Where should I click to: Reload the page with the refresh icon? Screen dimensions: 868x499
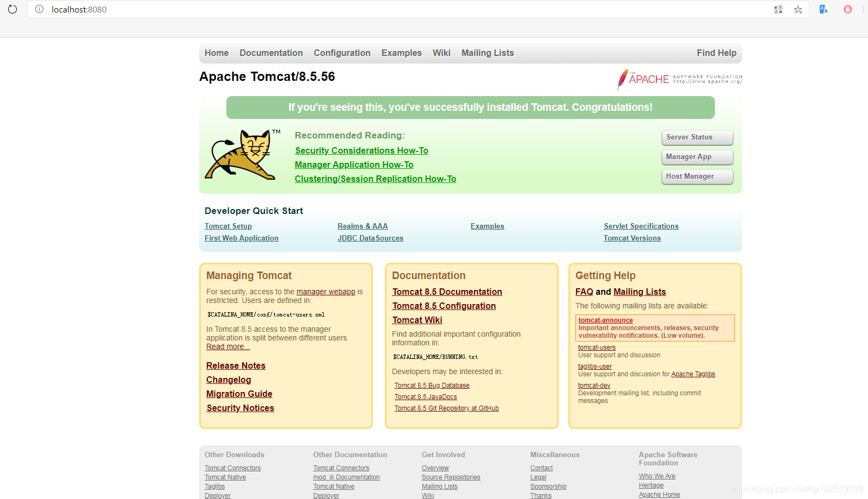click(x=12, y=9)
